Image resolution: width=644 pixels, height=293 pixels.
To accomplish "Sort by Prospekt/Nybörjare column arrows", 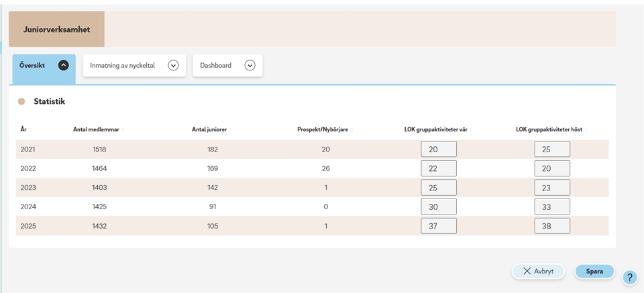I will pyautogui.click(x=351, y=129).
